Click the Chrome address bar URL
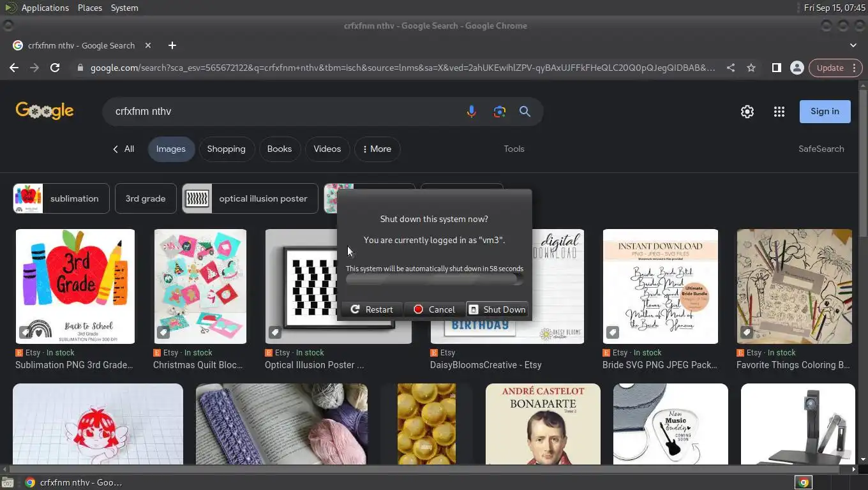868x490 pixels. point(402,68)
